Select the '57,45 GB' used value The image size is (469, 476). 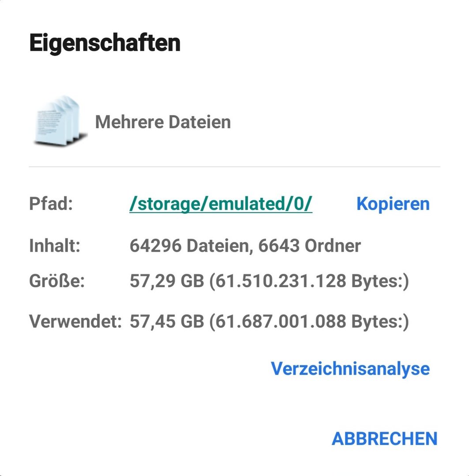pos(166,322)
